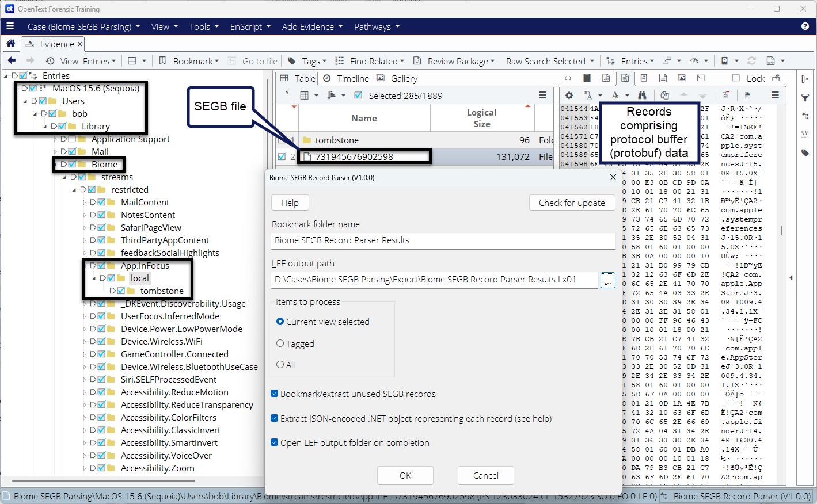Click the Home icon tab
Screen dimensions: 817x504
pos(10,43)
